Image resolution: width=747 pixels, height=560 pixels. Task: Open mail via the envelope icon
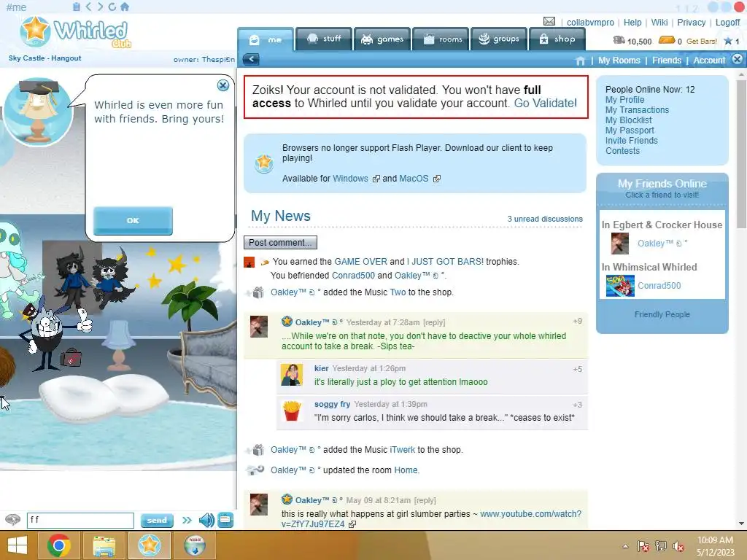(549, 21)
